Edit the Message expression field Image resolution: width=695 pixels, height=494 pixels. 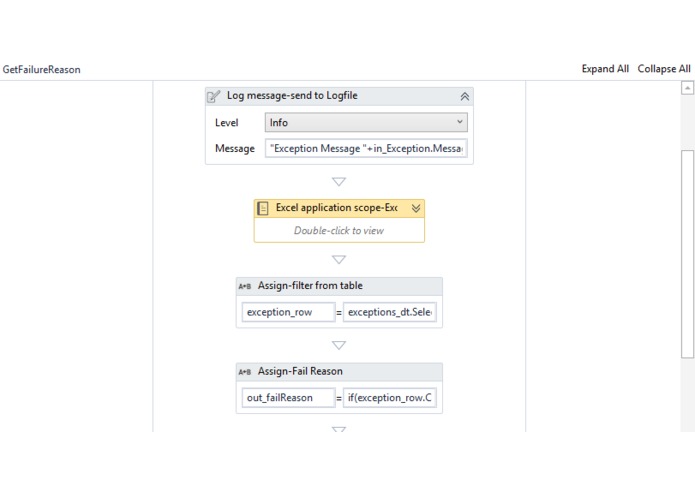(x=366, y=148)
